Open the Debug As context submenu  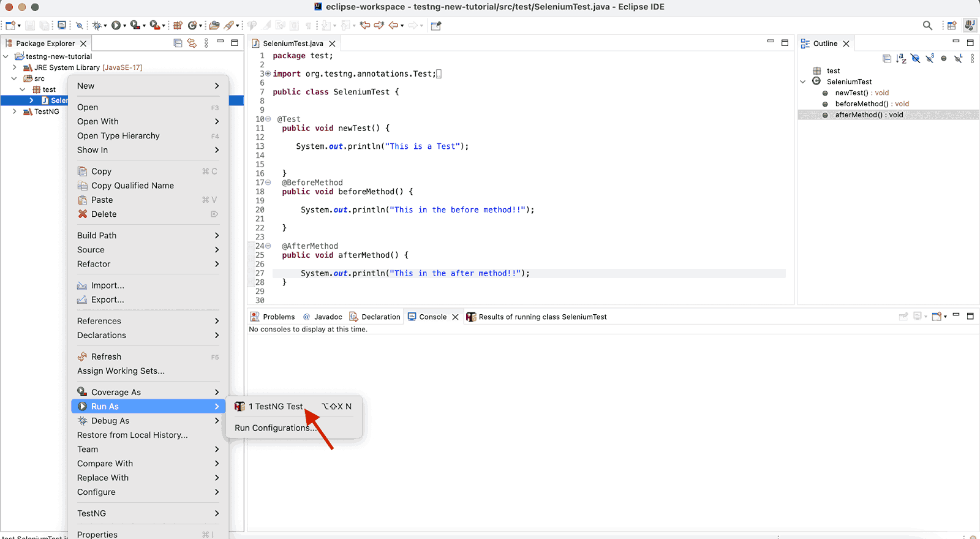(x=148, y=421)
